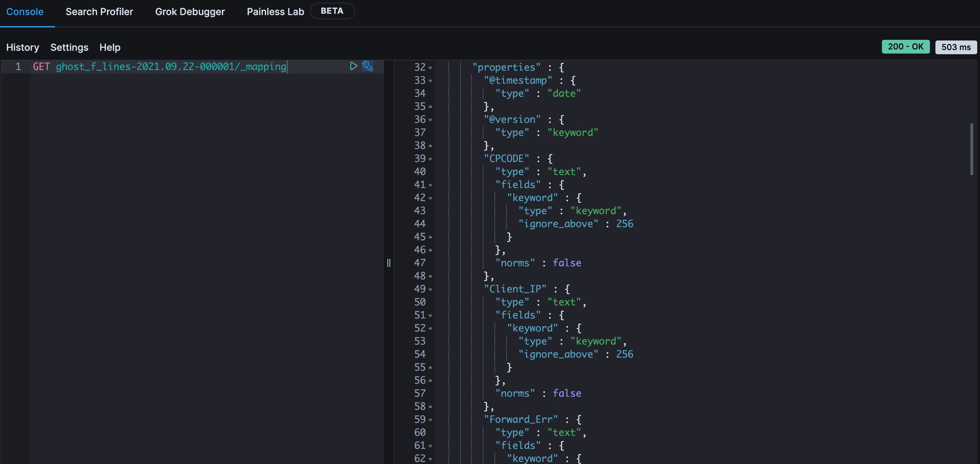This screenshot has height=464, width=980.
Task: Switch to the Console tab
Action: click(25, 12)
